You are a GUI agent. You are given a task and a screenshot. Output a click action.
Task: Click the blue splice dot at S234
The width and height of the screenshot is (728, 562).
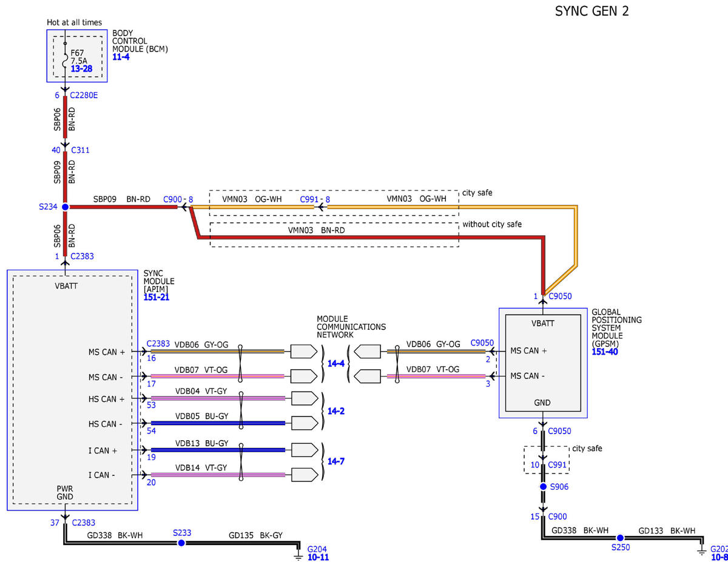(65, 207)
